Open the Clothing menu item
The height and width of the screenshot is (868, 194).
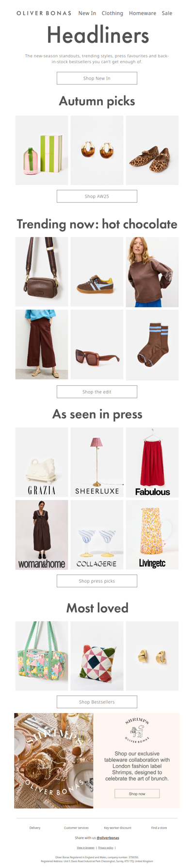pyautogui.click(x=113, y=13)
